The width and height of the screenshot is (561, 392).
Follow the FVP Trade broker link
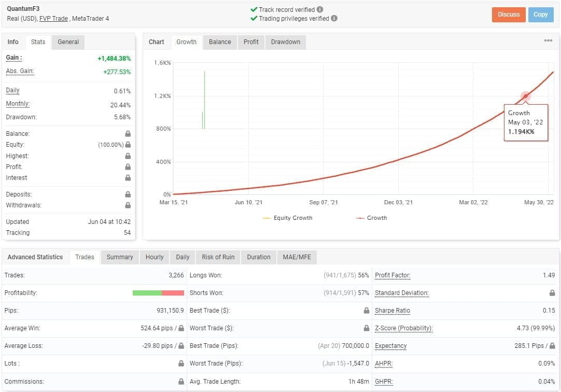point(53,19)
